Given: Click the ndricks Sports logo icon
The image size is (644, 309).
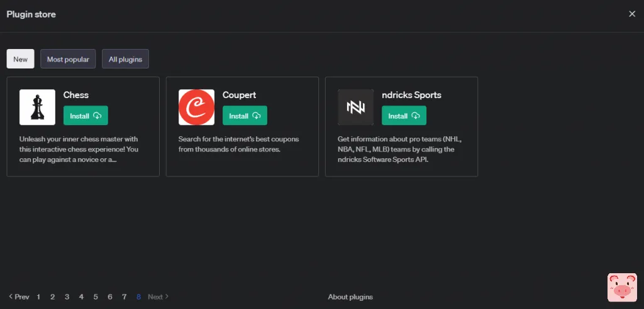Looking at the screenshot, I should 355,107.
